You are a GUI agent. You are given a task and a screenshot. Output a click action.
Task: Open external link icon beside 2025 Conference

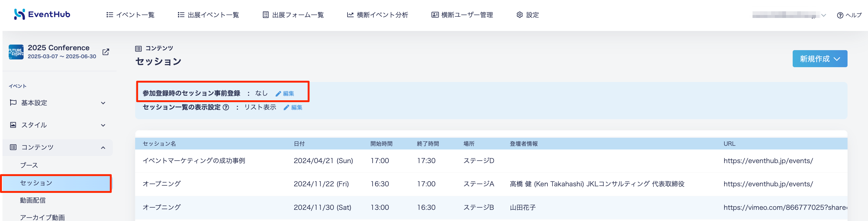tap(106, 52)
